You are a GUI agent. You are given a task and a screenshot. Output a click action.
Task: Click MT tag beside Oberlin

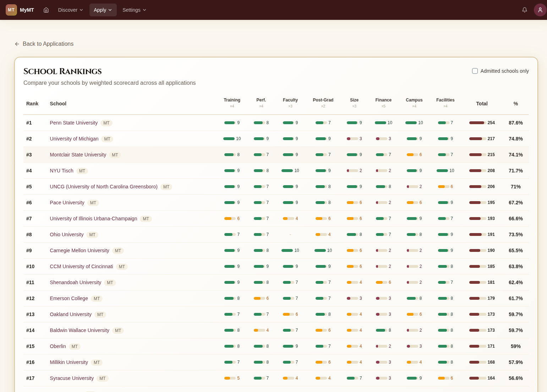75,347
